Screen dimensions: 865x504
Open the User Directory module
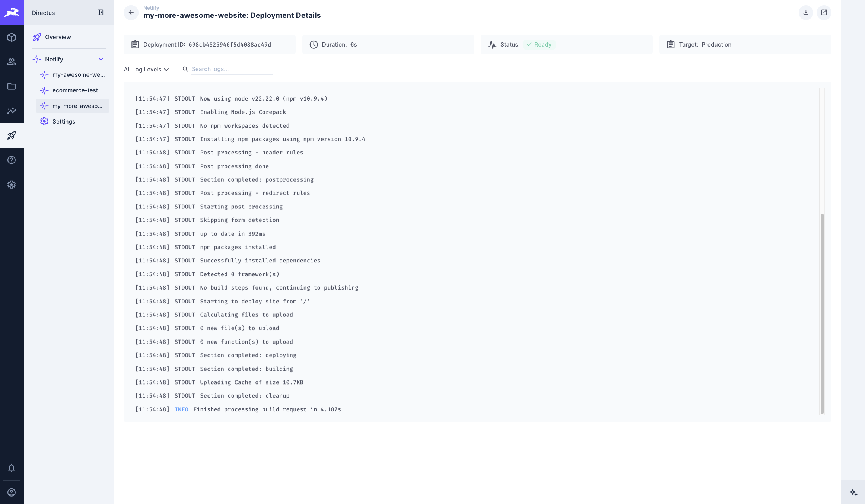coord(12,62)
